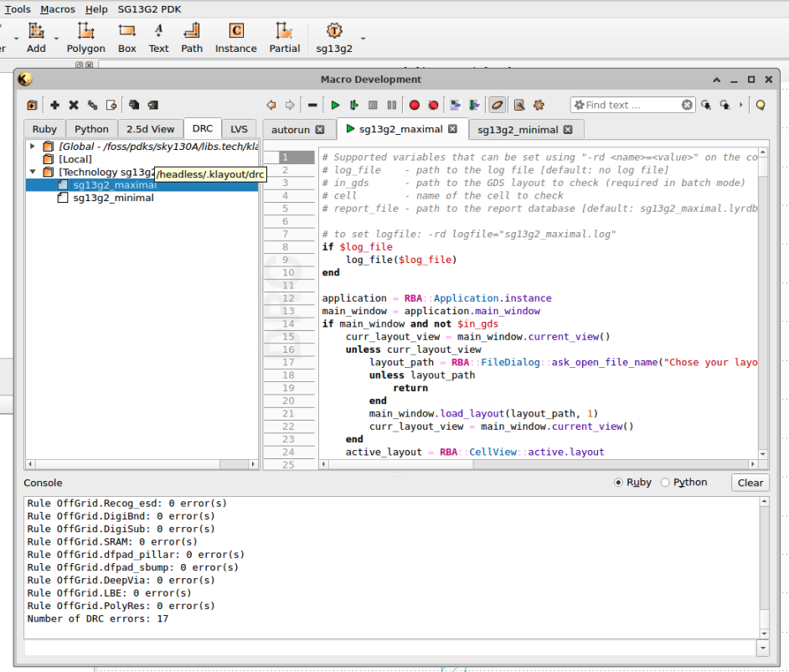Switch to the LVS tab

pos(239,129)
